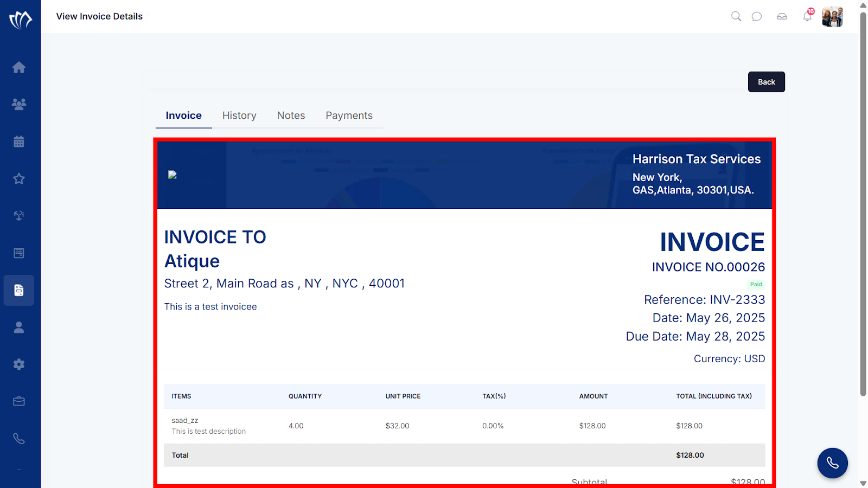Click the INVOICE NO.00026 text
The height and width of the screenshot is (488, 868).
point(709,267)
